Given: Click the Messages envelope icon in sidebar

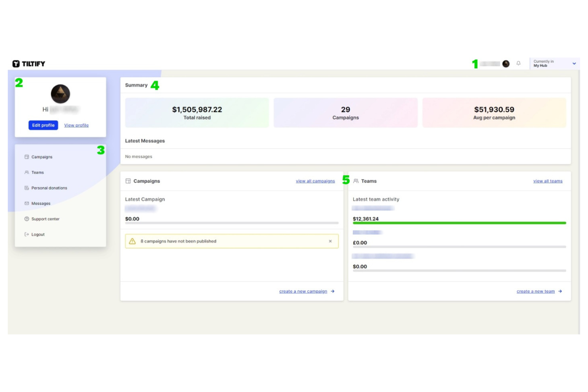Looking at the screenshot, I should tap(26, 203).
